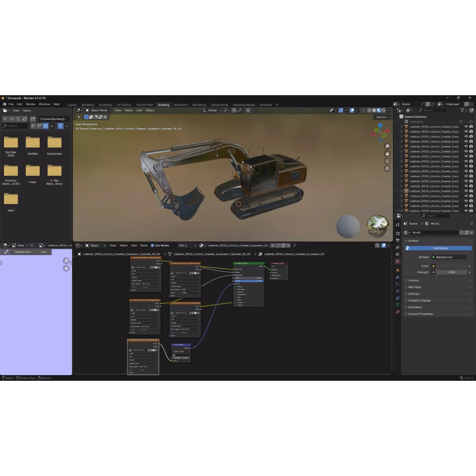Enable wireframe viewport shading
Image resolution: width=476 pixels, height=476 pixels.
pos(369,111)
